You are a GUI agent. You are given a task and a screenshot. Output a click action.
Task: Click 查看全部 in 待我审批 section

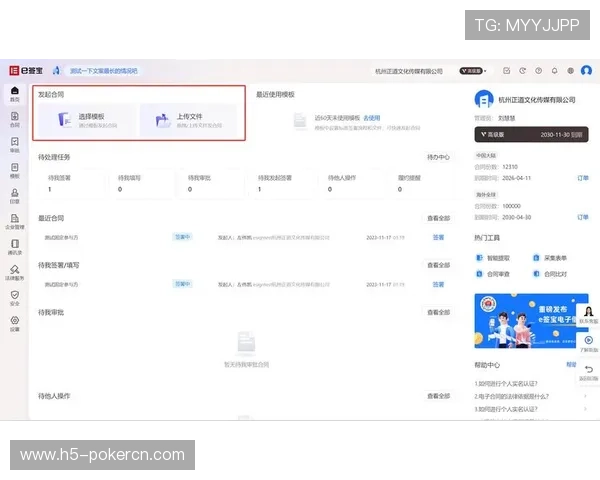click(x=439, y=312)
